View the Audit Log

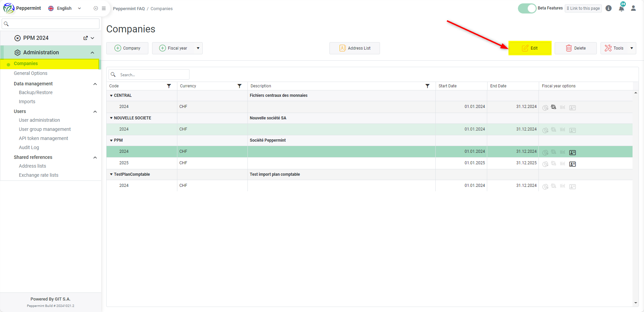(x=29, y=147)
